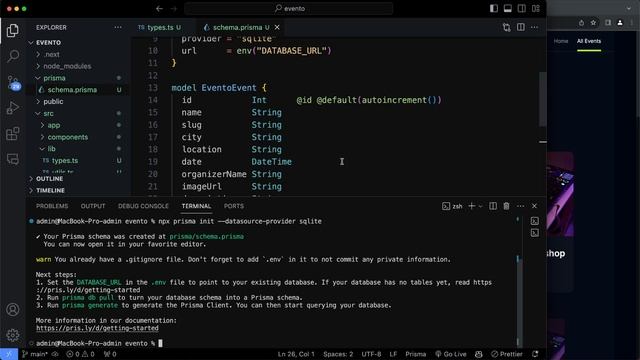Expand the public folder
Viewport: 640px width, 360px height.
tap(53, 102)
